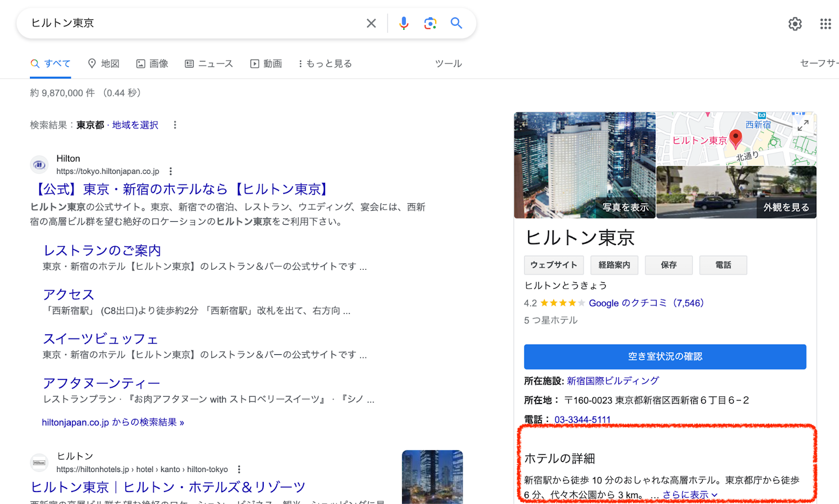Screen dimensions: 839x504
Task: Open settings gear icon
Action: pos(795,24)
